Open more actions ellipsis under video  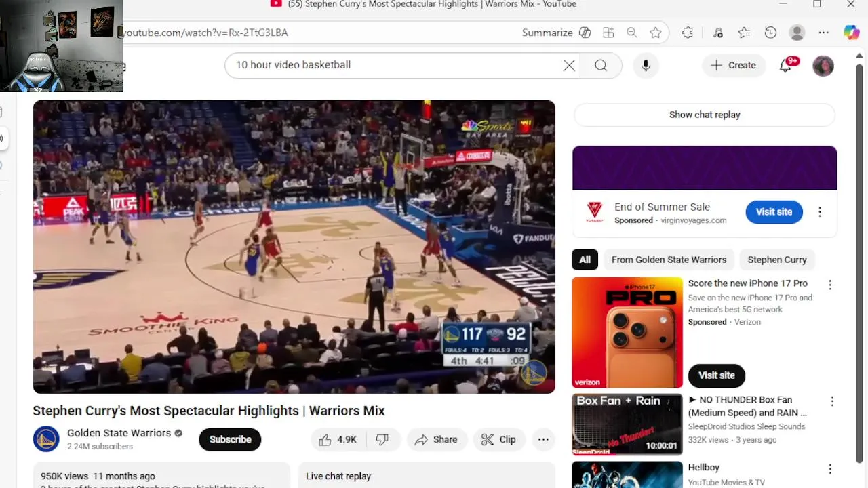[x=543, y=439]
